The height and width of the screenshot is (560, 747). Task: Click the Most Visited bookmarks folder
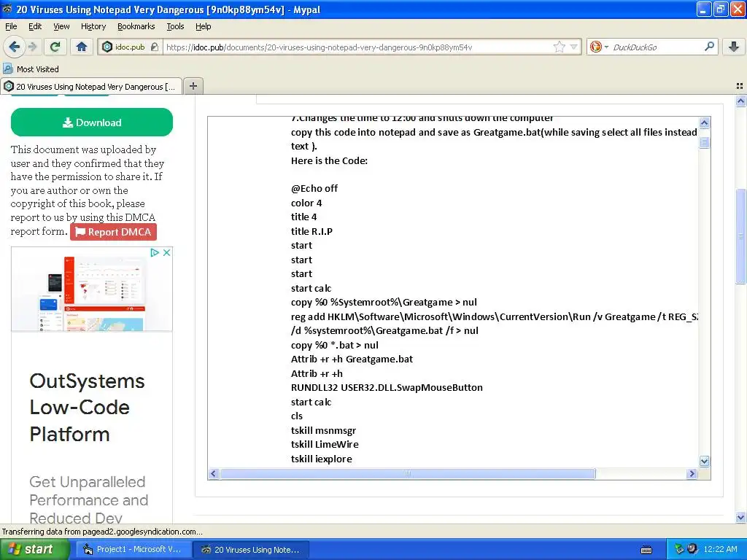pos(31,69)
